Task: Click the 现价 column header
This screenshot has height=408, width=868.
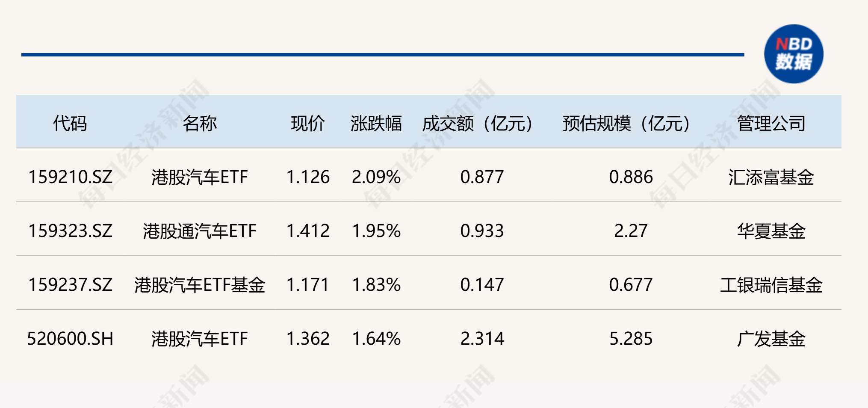Action: pyautogui.click(x=308, y=124)
